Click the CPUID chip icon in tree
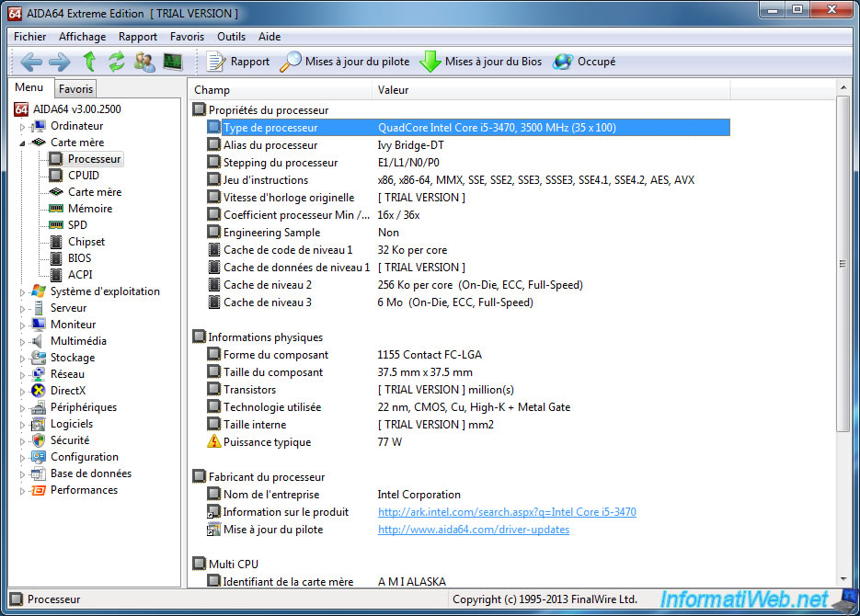The width and height of the screenshot is (860, 616). 56,176
